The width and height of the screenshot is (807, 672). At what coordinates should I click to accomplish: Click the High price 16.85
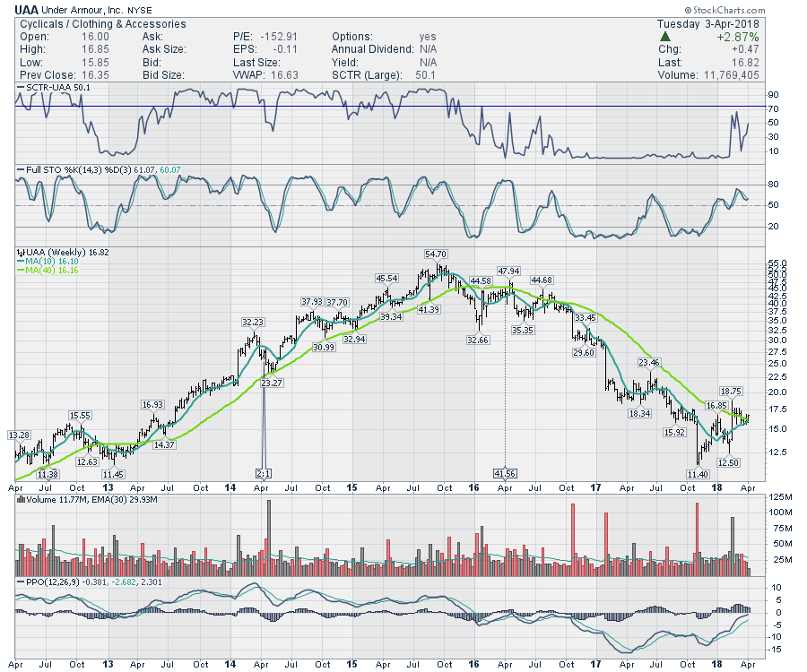95,49
